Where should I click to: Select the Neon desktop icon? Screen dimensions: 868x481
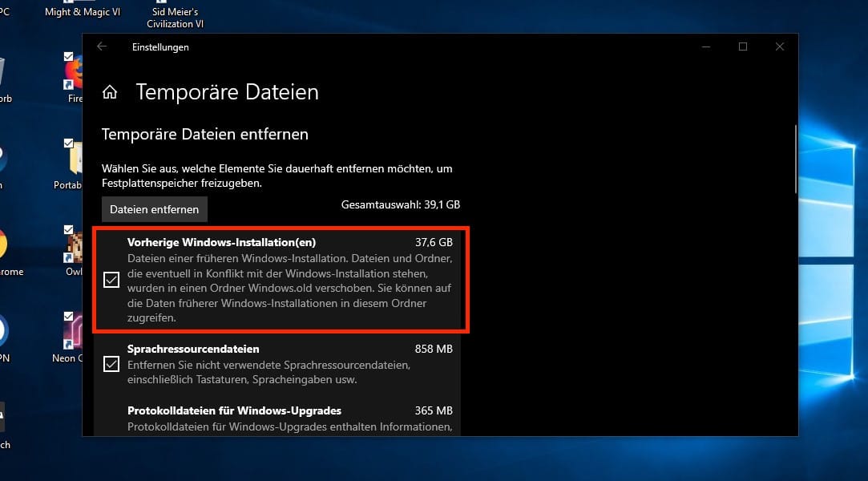[x=74, y=332]
